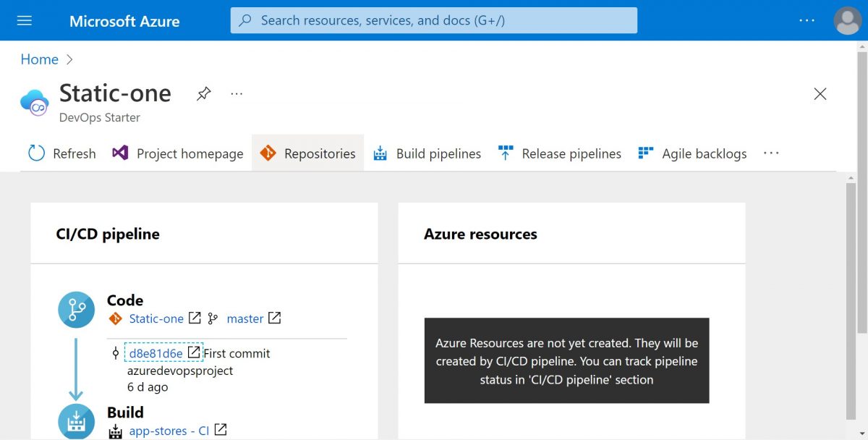The width and height of the screenshot is (868, 440).
Task: Click the user avatar
Action: [847, 20]
